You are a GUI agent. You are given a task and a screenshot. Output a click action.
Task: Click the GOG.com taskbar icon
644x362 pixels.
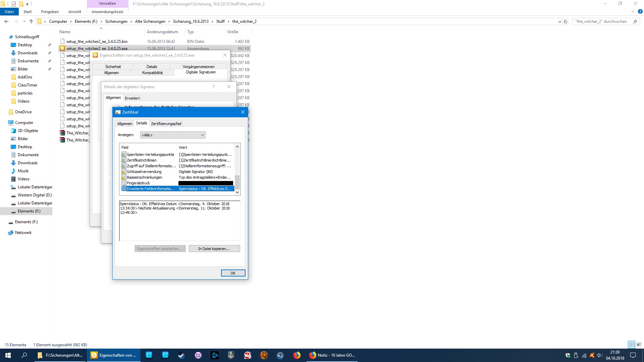click(x=198, y=355)
